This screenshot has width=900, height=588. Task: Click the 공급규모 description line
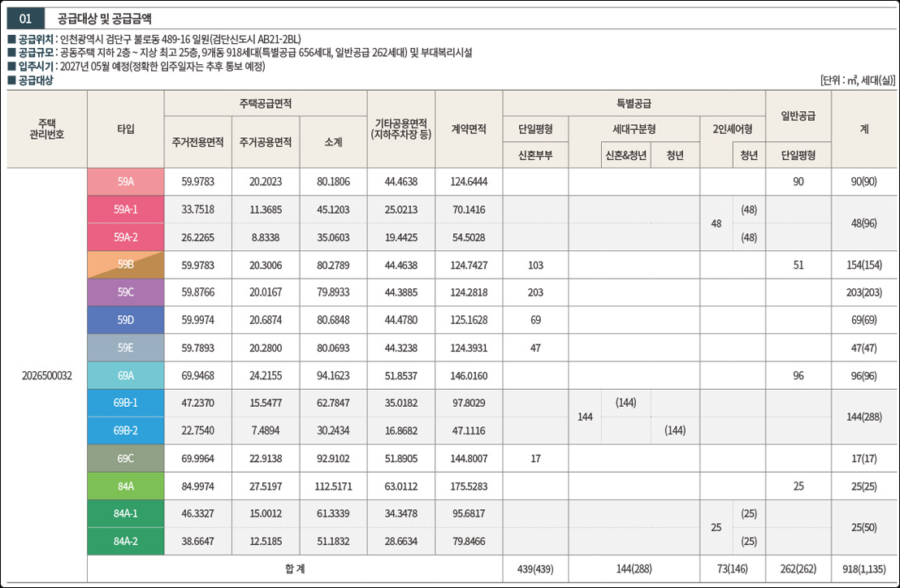(x=240, y=53)
